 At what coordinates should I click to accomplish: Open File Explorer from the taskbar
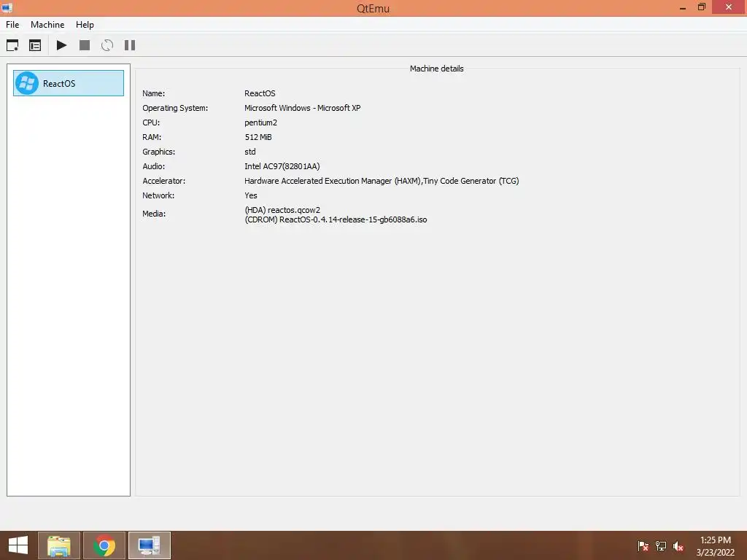tap(59, 545)
